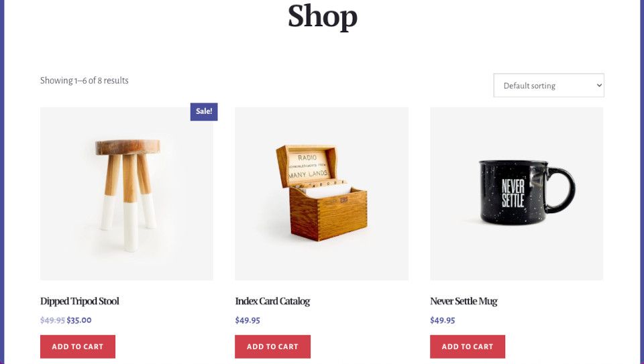Click the Dipped Tripod Stool title link
This screenshot has height=364, width=644.
(x=80, y=301)
